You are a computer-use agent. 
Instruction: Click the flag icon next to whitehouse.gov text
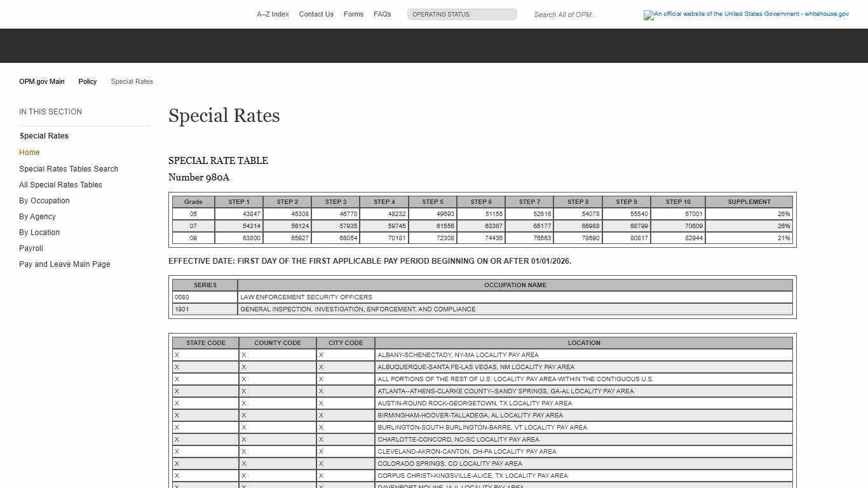(x=649, y=15)
